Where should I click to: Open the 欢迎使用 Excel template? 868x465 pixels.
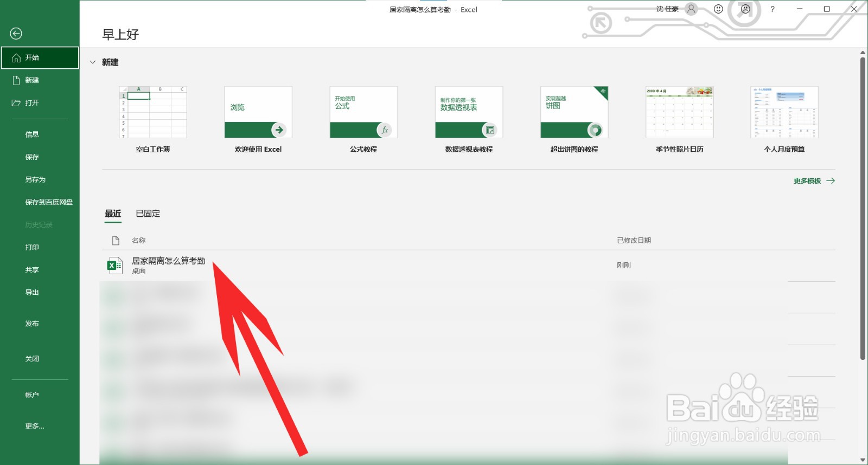(258, 120)
